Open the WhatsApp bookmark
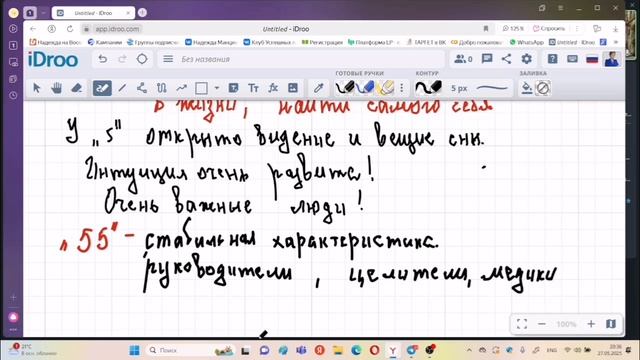 pos(527,42)
